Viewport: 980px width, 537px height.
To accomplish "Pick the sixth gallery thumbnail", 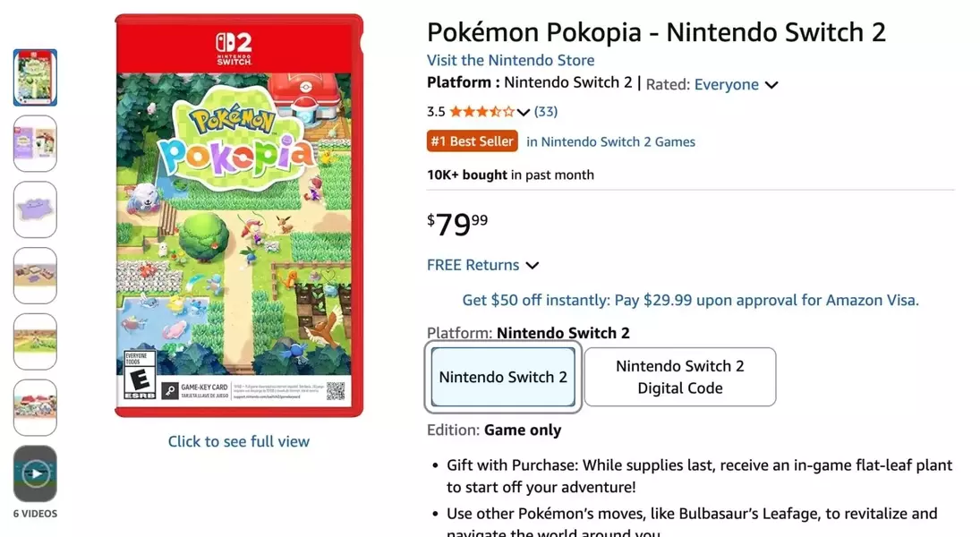I will click(35, 407).
